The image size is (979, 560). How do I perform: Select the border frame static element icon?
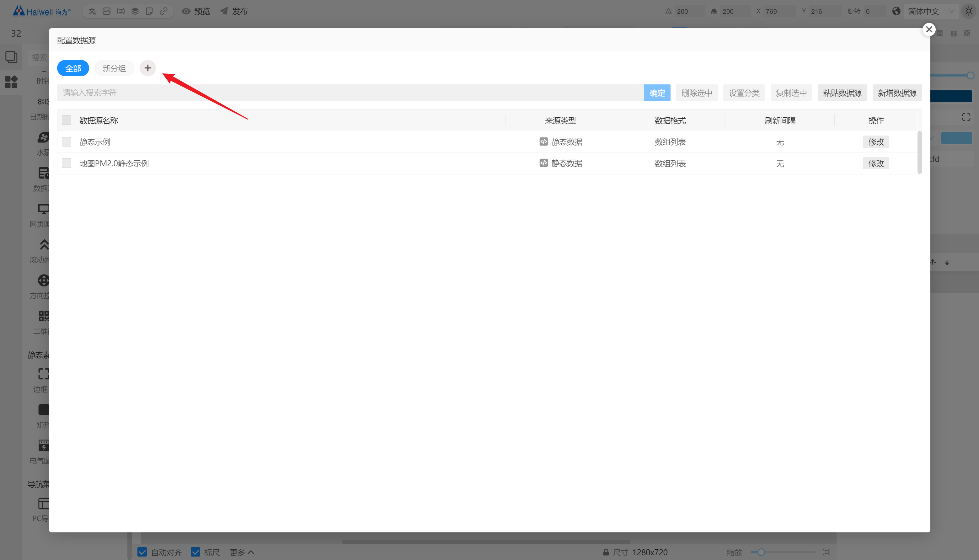tap(44, 374)
